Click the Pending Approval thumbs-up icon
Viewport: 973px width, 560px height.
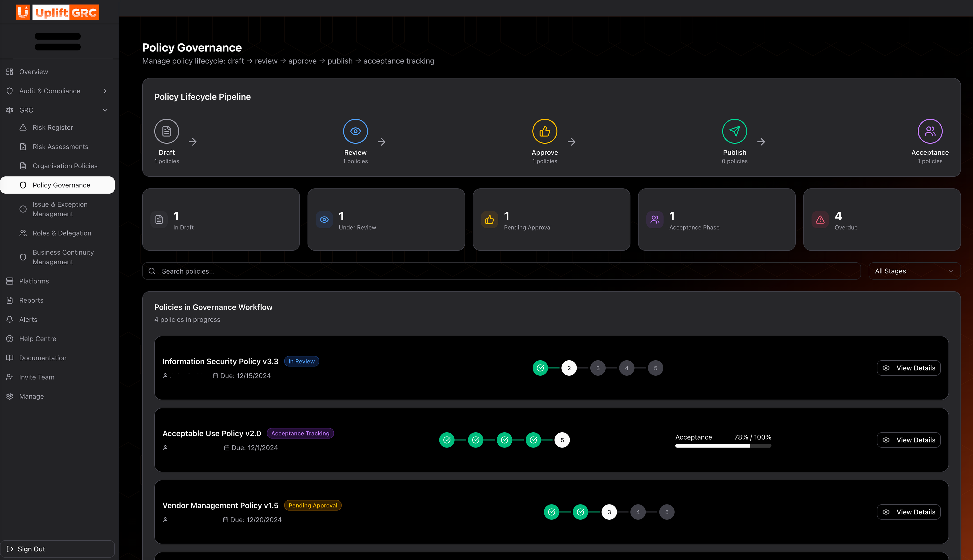point(490,220)
